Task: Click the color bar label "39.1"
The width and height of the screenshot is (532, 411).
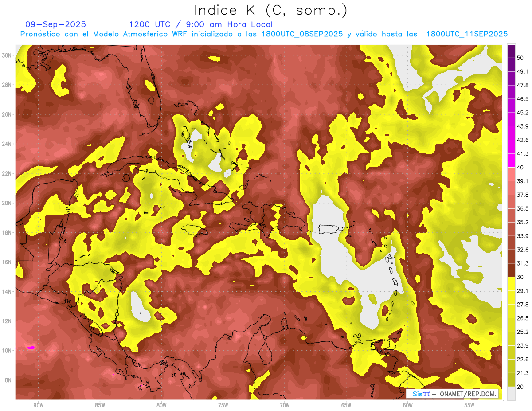Action: (523, 181)
